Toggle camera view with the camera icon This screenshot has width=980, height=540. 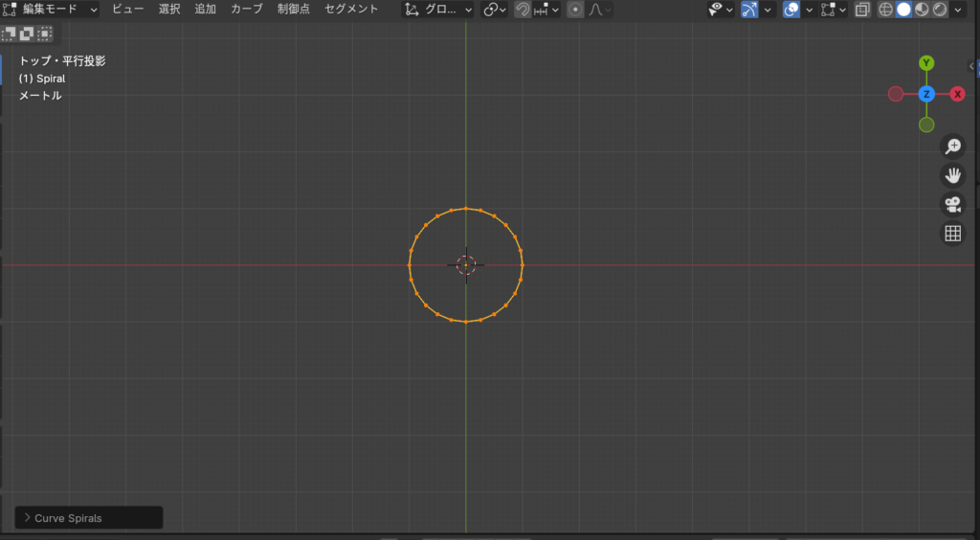[952, 204]
